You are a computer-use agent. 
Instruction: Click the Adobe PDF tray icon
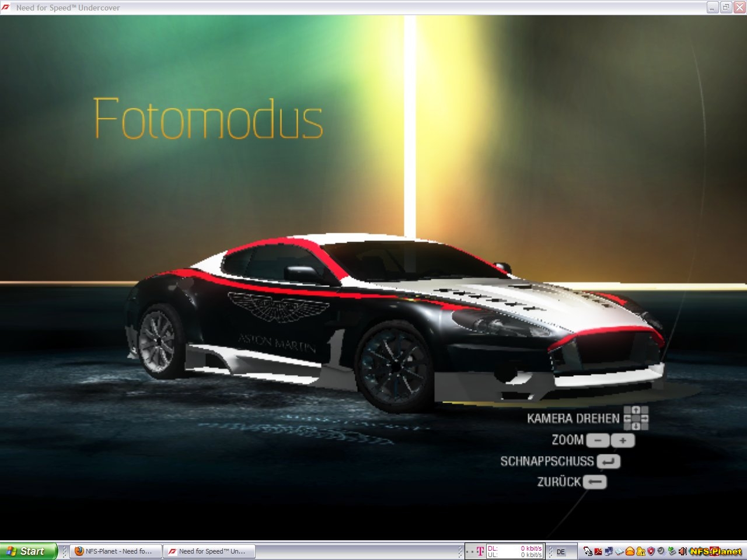[598, 551]
